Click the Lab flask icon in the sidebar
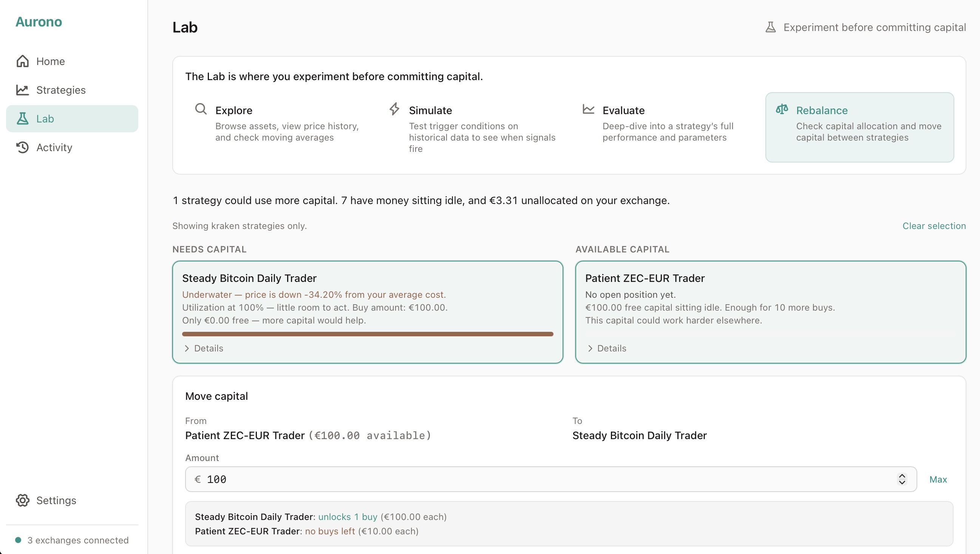980x554 pixels. [23, 118]
